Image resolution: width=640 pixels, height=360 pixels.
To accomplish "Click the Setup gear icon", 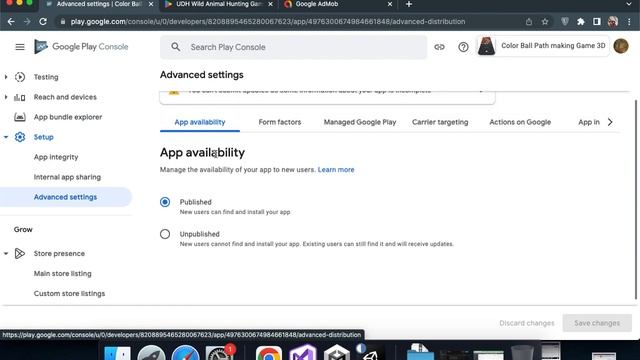I will click(20, 137).
